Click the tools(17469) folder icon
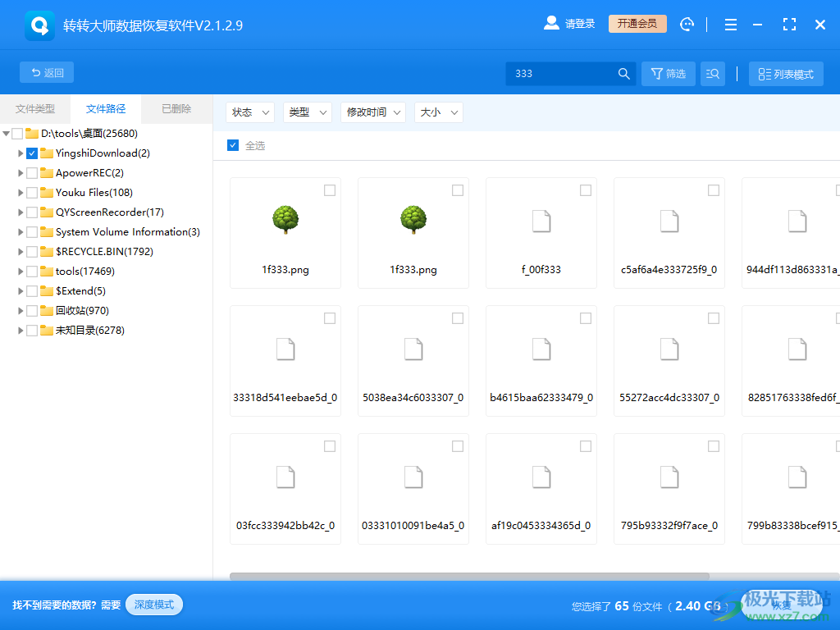The image size is (840, 630). (x=47, y=271)
